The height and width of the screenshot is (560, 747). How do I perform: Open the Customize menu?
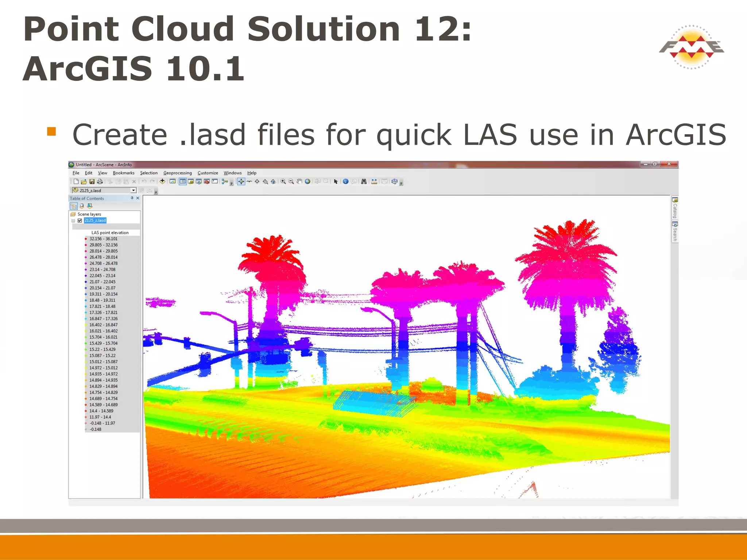[208, 173]
